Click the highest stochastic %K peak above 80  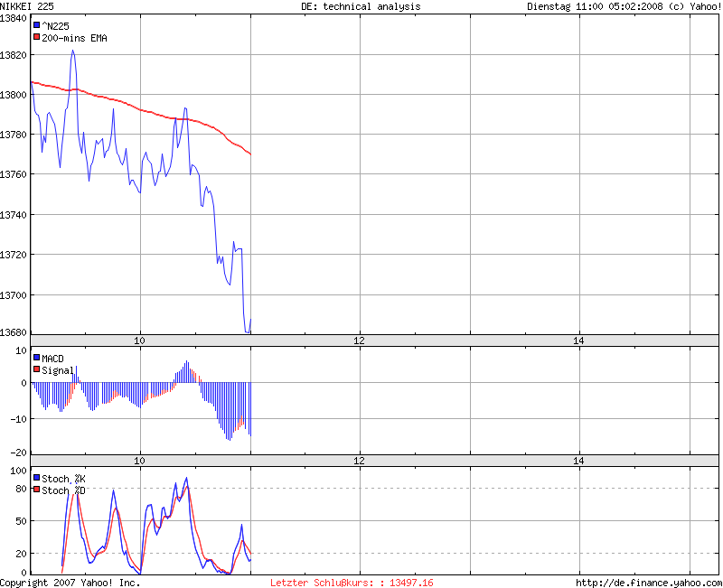(x=186, y=479)
